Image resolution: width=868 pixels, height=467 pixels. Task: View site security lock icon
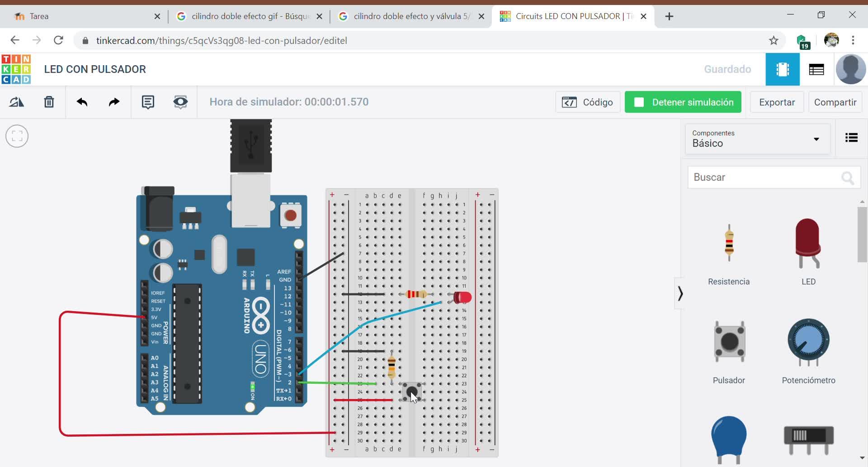(x=85, y=41)
